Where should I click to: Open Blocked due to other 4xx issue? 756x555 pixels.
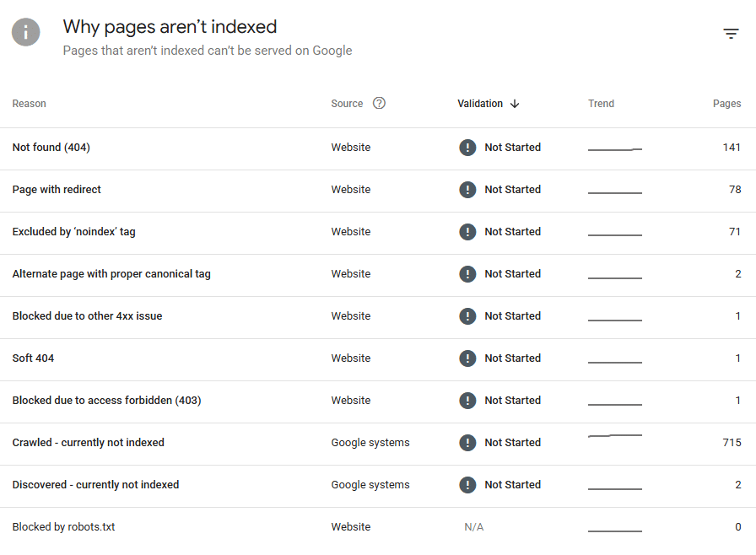378,317
